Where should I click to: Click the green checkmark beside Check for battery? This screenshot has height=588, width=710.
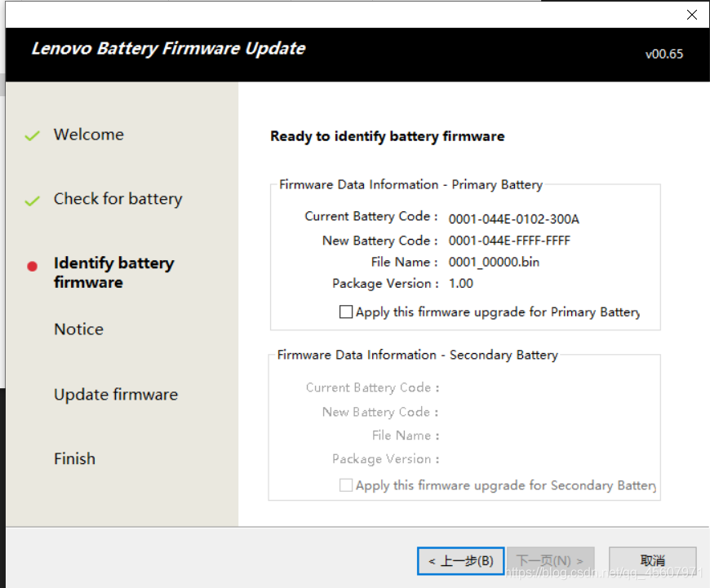[x=32, y=201]
